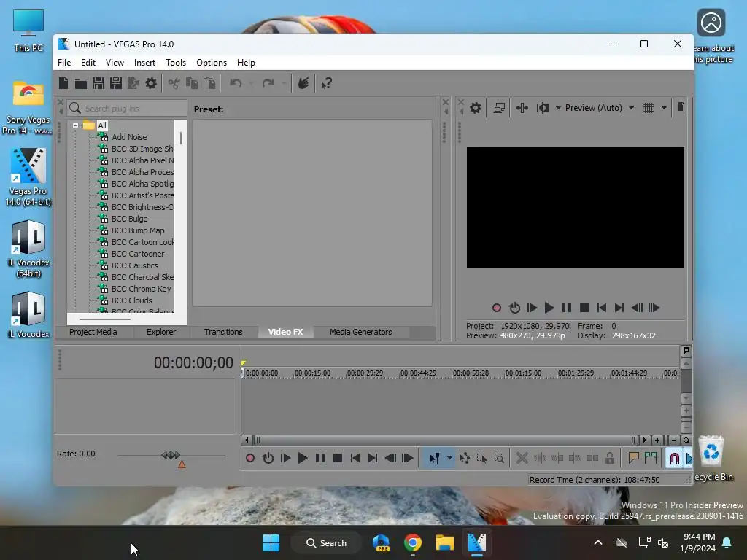Select the Envelope Edit tool
Viewport: 747px width, 560px height.
point(465,458)
